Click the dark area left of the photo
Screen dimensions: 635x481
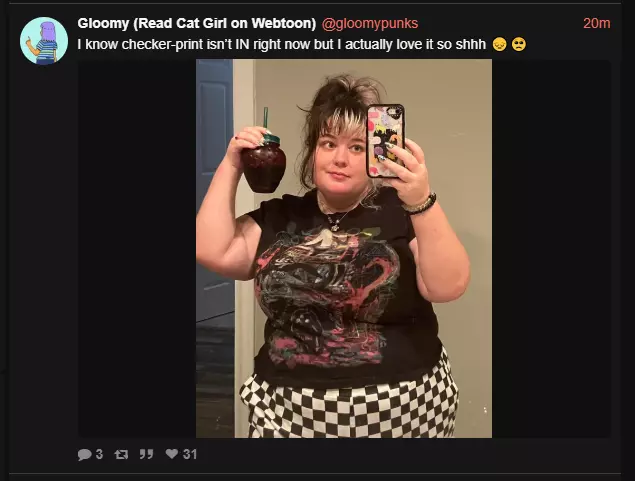(x=137, y=248)
